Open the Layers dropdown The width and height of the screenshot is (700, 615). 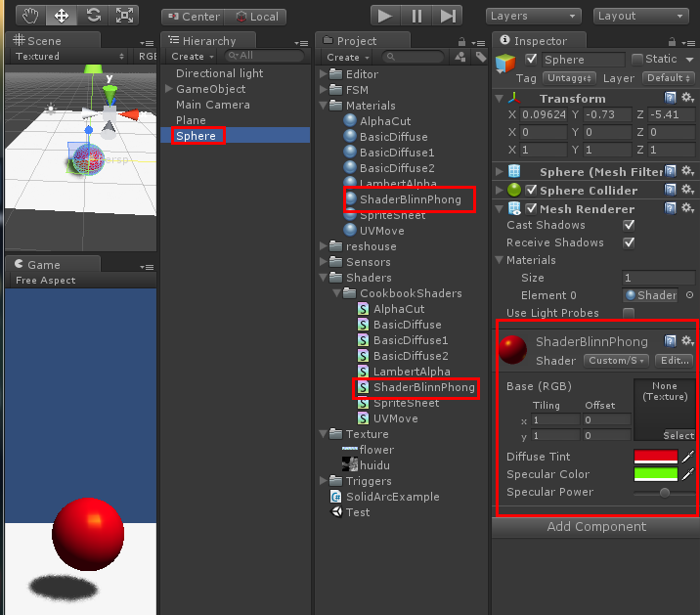click(534, 16)
